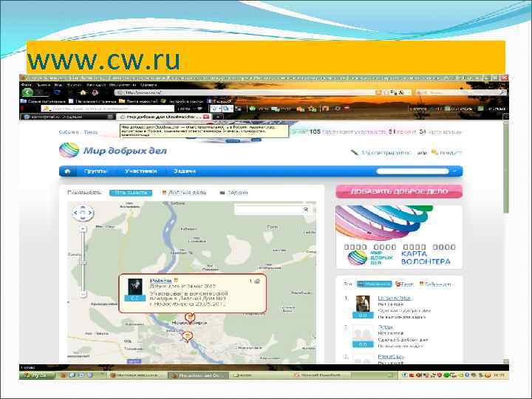The width and height of the screenshot is (532, 399).
Task: Click ДОБАВИТЬ ДОБРОЕ ДЕЛО button
Action: (x=399, y=191)
